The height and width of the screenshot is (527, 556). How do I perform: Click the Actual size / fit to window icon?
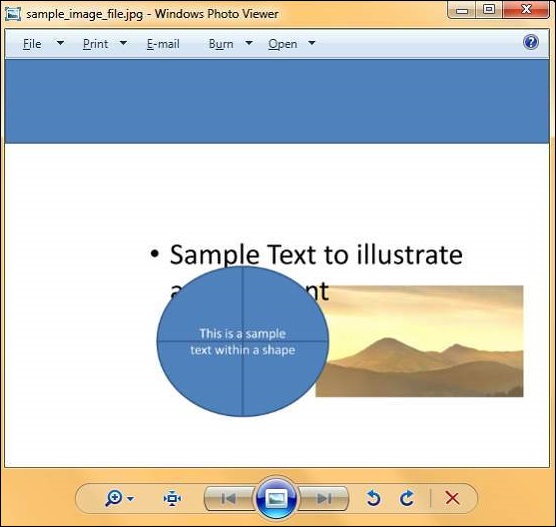point(172,498)
